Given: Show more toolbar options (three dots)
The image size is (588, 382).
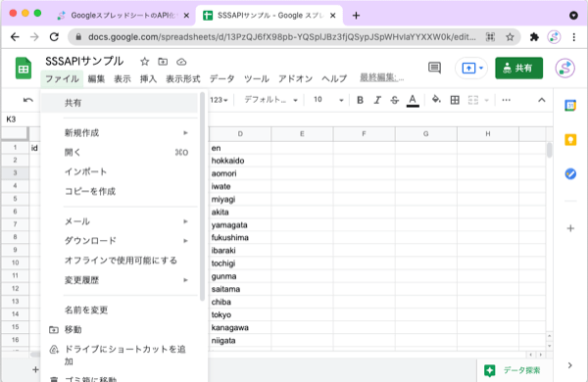Looking at the screenshot, I should [x=507, y=100].
